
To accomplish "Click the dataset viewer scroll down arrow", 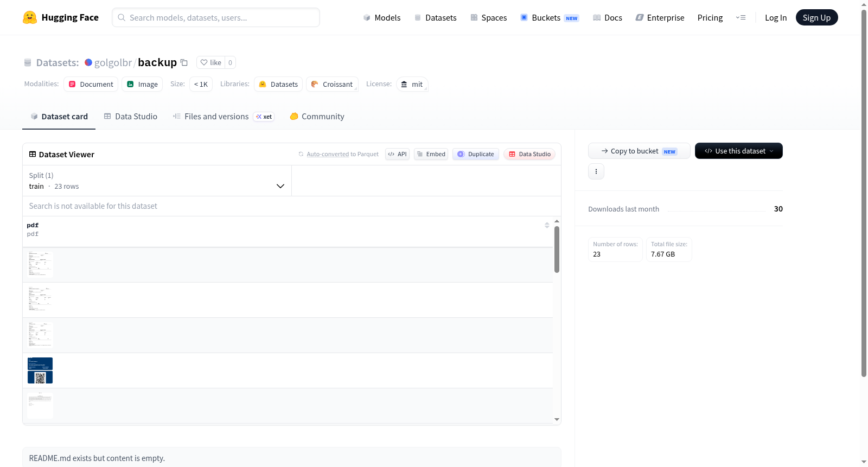I will [557, 419].
